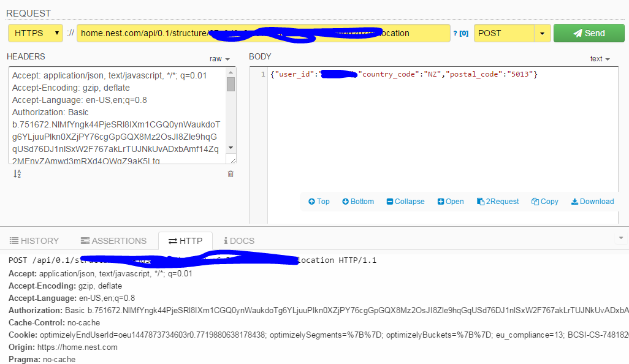Click the Origin https://home.nest.com line

63,347
